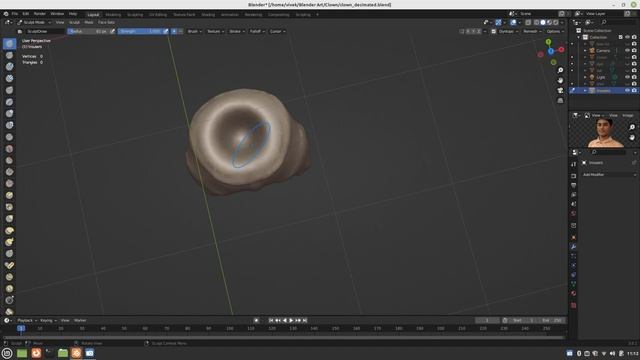Toggle Camera visibility eye in outliner
This screenshot has width=640, height=360.
point(627,51)
